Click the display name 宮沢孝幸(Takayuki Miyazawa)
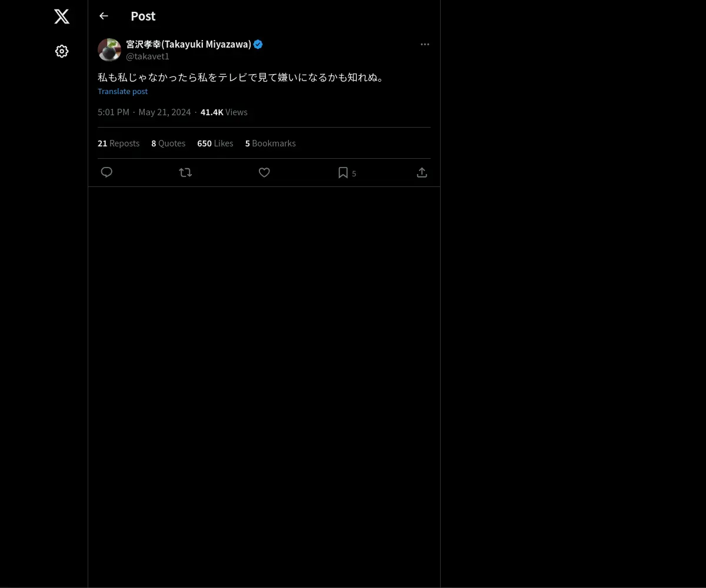 188,44
